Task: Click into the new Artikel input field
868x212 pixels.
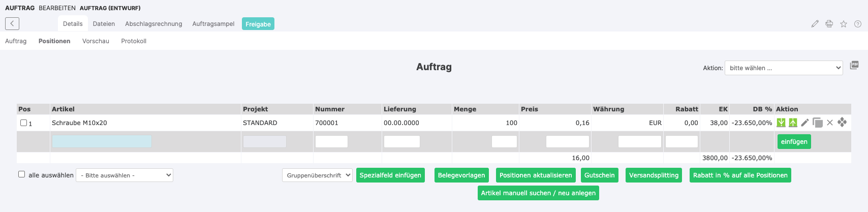Action: click(x=102, y=142)
